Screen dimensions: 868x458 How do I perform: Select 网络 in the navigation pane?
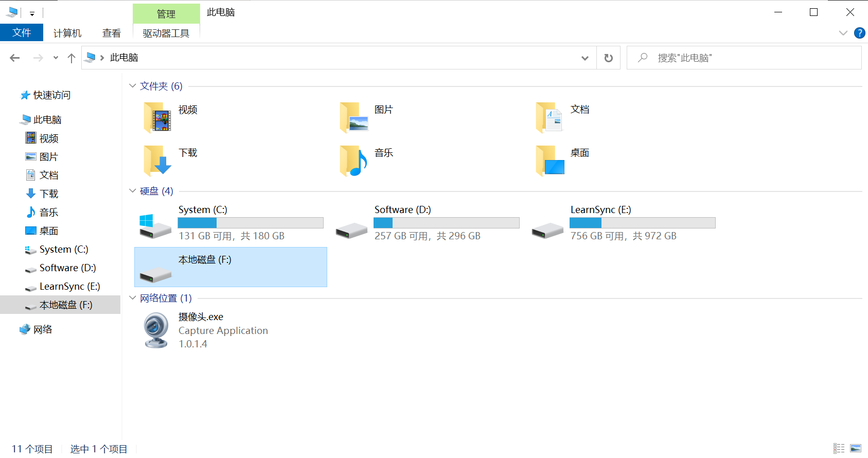point(43,329)
